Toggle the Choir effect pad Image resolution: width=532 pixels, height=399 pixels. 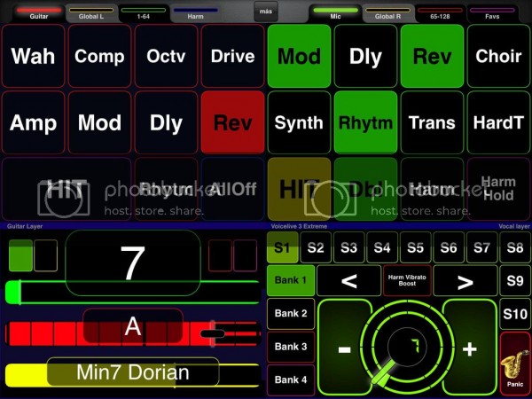pos(498,56)
